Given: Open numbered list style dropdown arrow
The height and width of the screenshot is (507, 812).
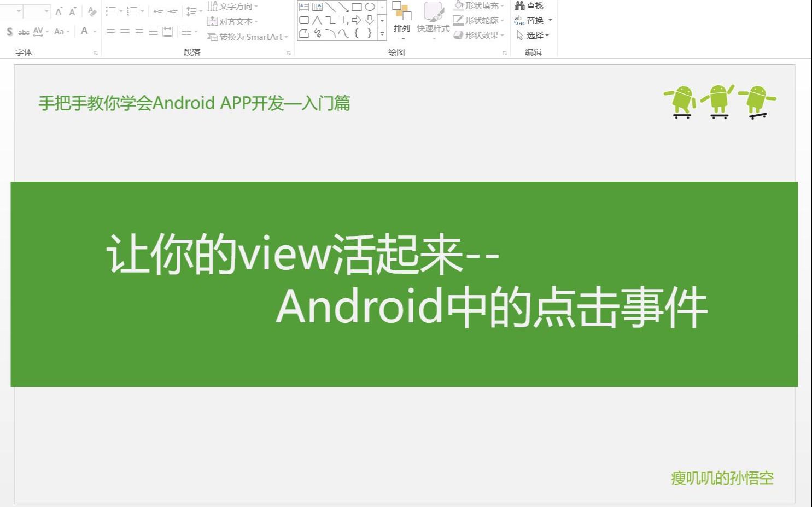Looking at the screenshot, I should click(x=142, y=11).
